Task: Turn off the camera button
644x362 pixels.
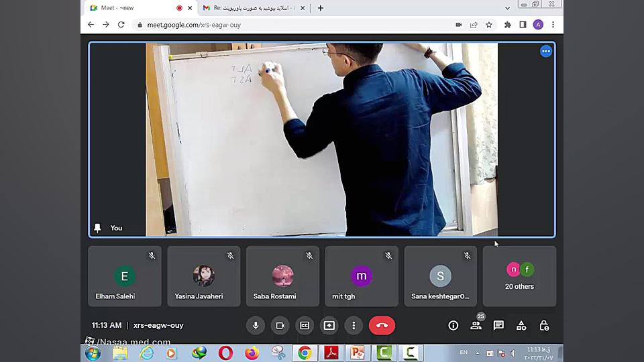Action: [x=280, y=326]
